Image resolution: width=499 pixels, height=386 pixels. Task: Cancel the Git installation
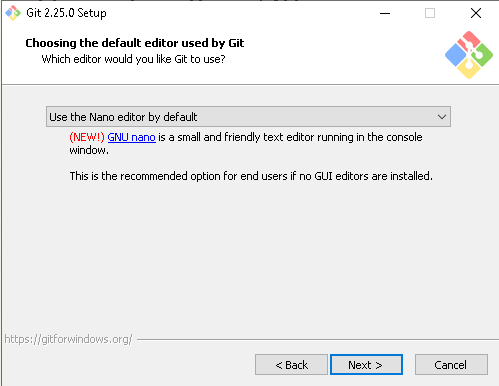(x=451, y=365)
